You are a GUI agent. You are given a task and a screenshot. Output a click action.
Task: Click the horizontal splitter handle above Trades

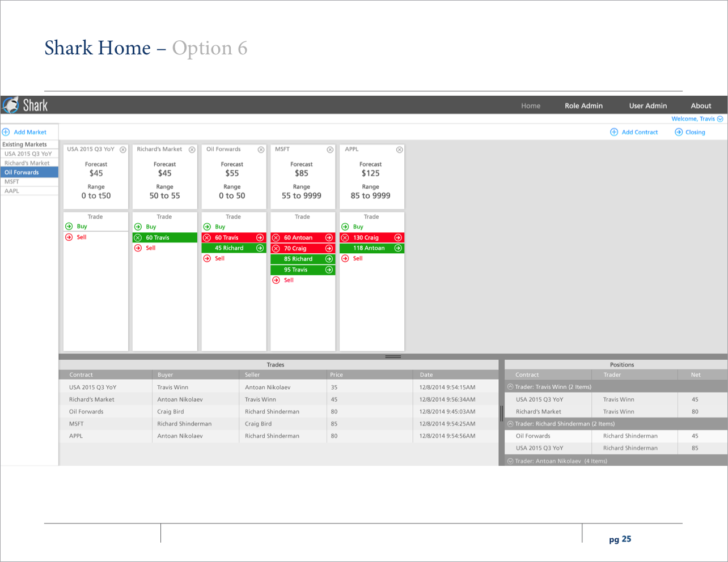[x=393, y=357]
